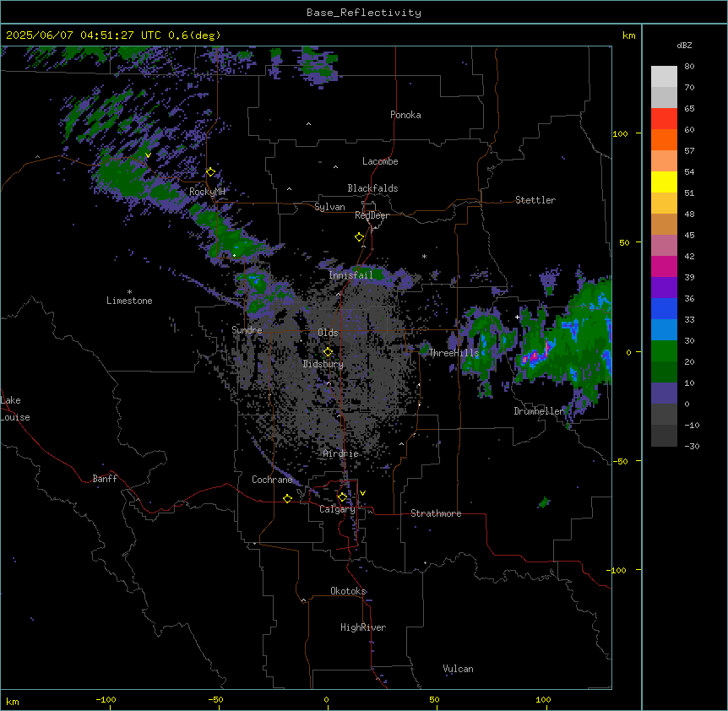The width and height of the screenshot is (728, 711).
Task: Click the white plus marker northeast of ThreeHills
Action: pos(517,317)
